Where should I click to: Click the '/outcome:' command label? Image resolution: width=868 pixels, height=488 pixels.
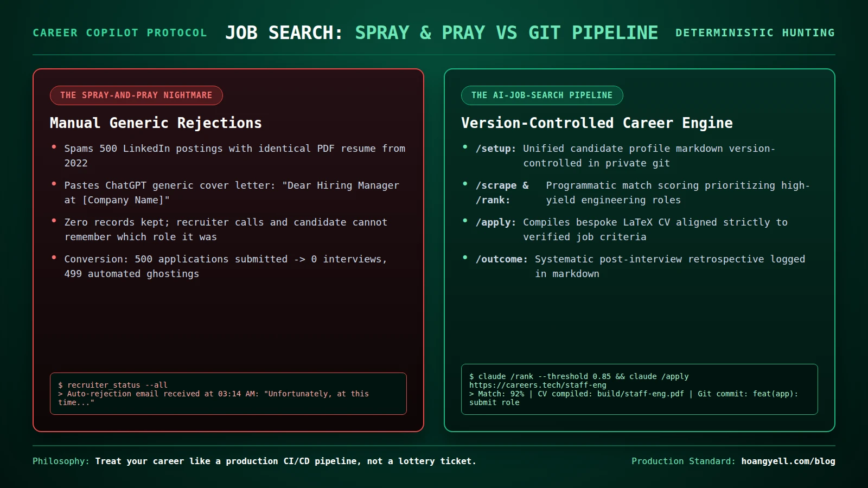click(502, 259)
